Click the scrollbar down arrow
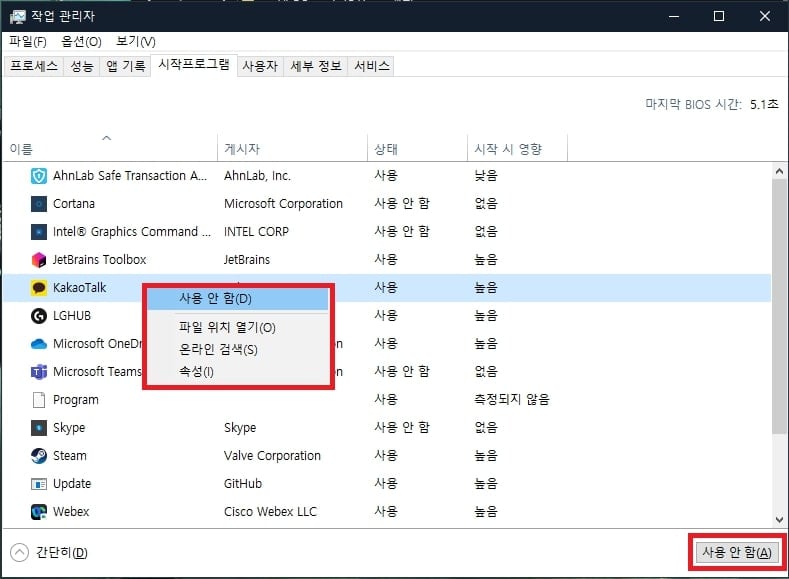The height and width of the screenshot is (579, 789). pos(779,520)
